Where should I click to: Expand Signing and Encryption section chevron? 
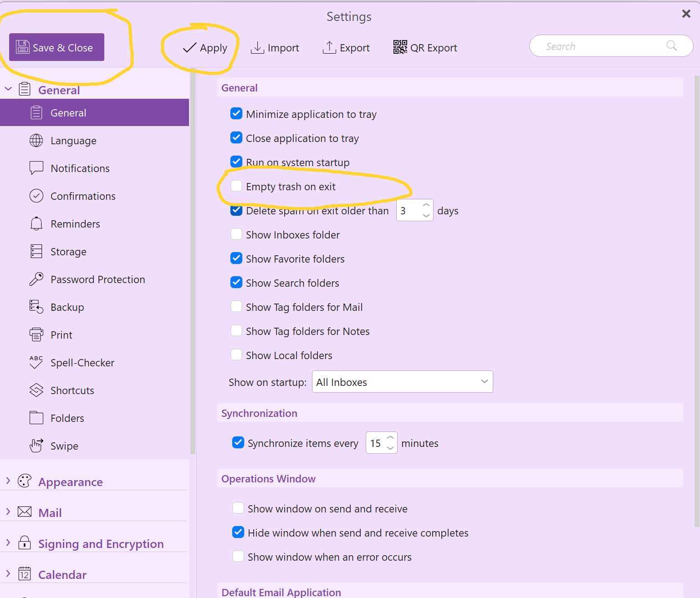pyautogui.click(x=8, y=542)
